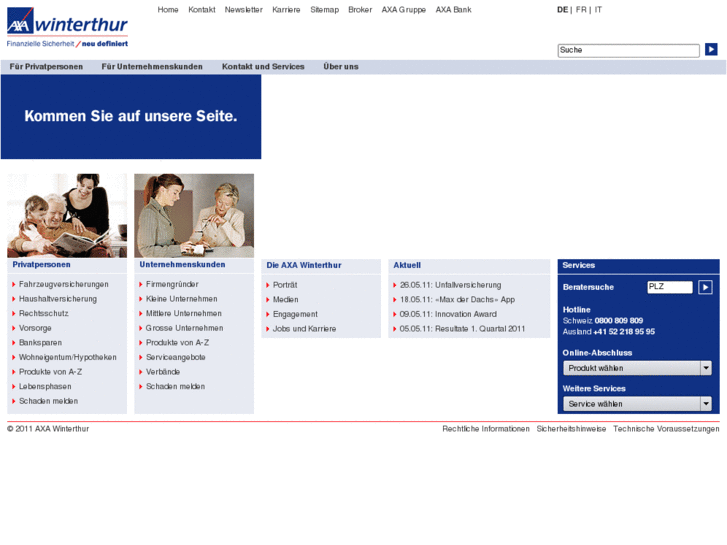Open the Karriere top link
The height and width of the screenshot is (545, 727).
pos(286,10)
